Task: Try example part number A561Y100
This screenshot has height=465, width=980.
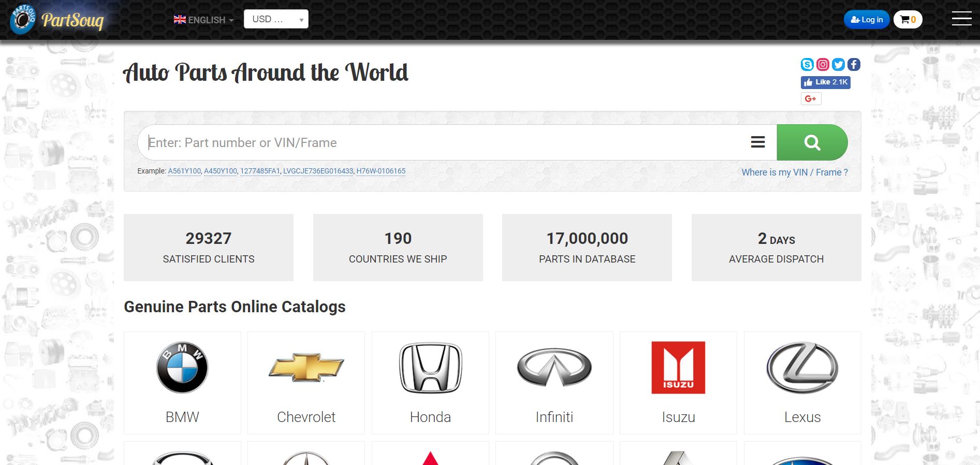Action: tap(184, 171)
